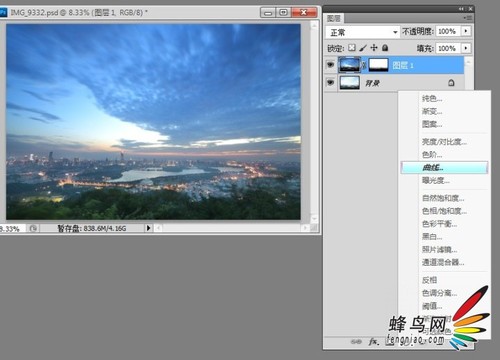This screenshot has width=500, height=360.
Task: Click the fill 100% input field
Action: coord(448,48)
